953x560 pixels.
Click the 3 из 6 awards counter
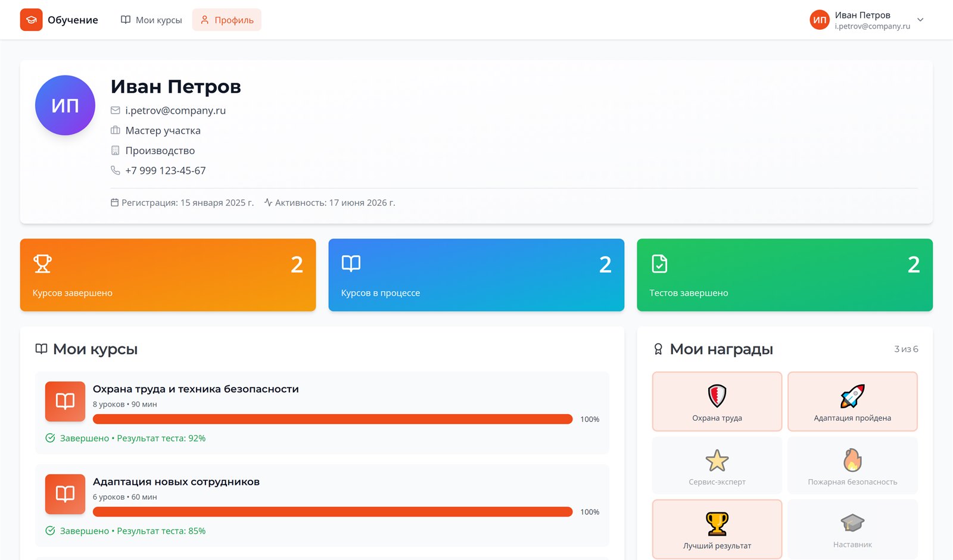(906, 349)
